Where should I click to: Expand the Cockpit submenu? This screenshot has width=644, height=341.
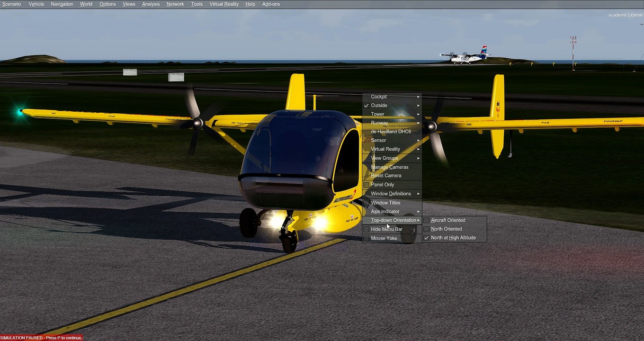(392, 97)
